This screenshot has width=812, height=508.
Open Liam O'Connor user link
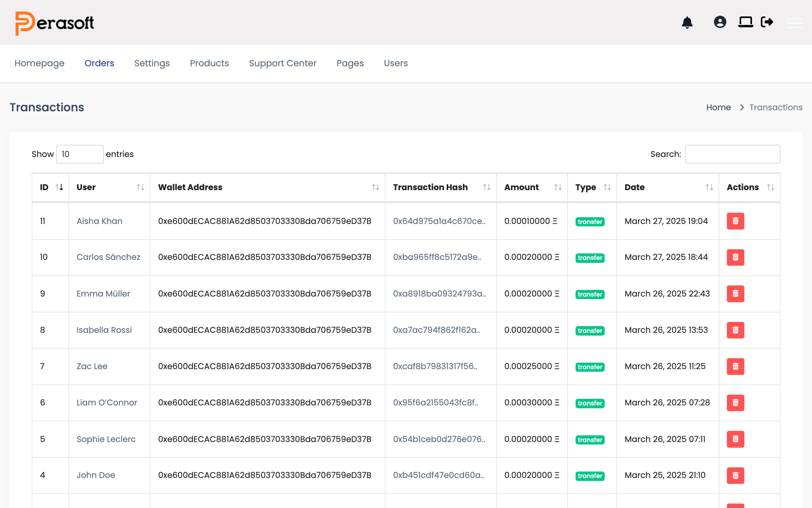(x=107, y=403)
